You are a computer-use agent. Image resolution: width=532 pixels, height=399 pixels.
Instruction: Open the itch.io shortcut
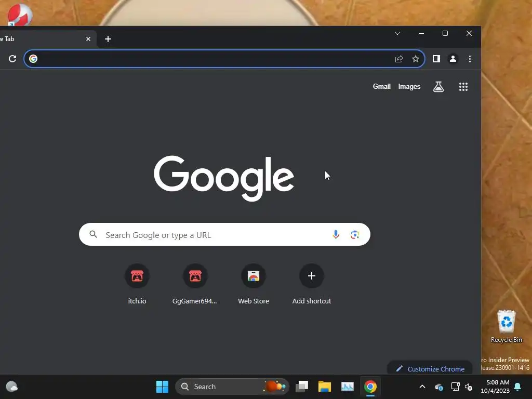(137, 285)
